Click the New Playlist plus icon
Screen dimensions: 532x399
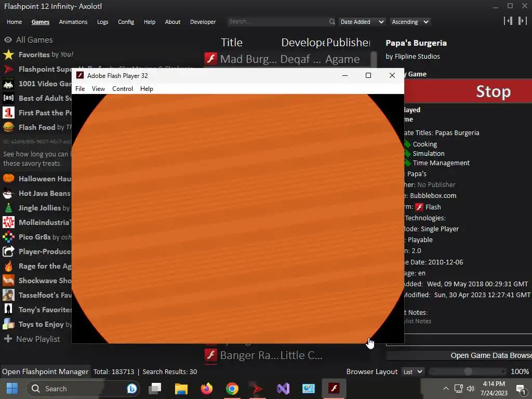click(x=8, y=339)
